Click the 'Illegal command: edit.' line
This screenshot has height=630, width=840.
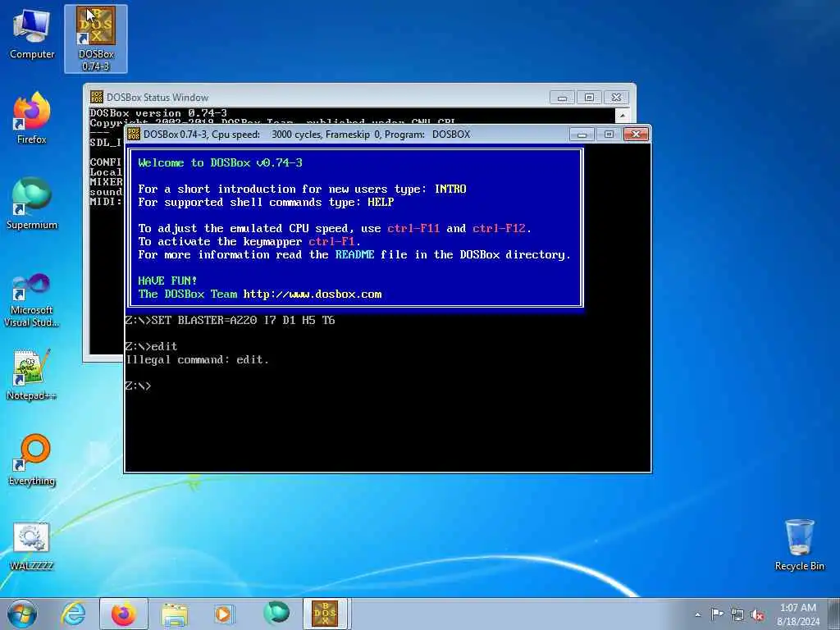(x=197, y=359)
